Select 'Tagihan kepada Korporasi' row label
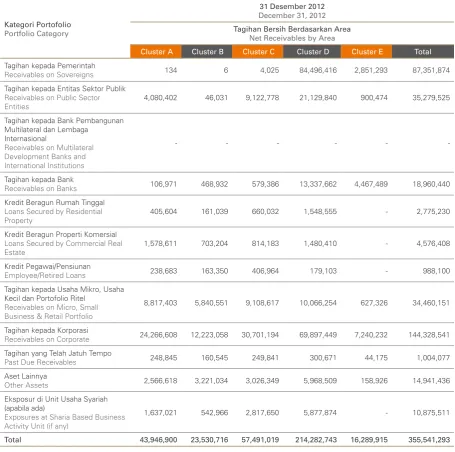This screenshot has height=452, width=455. pyautogui.click(x=46, y=330)
